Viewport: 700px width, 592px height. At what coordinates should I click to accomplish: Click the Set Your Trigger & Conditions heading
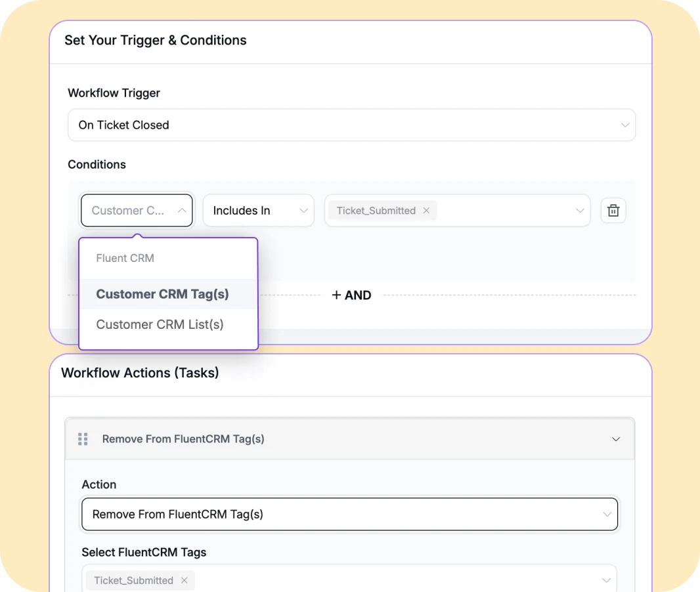tap(156, 40)
